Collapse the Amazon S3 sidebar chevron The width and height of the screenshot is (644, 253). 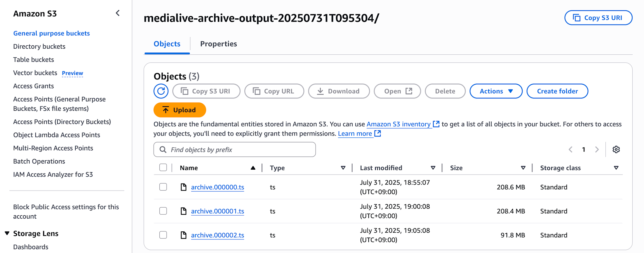(x=118, y=13)
